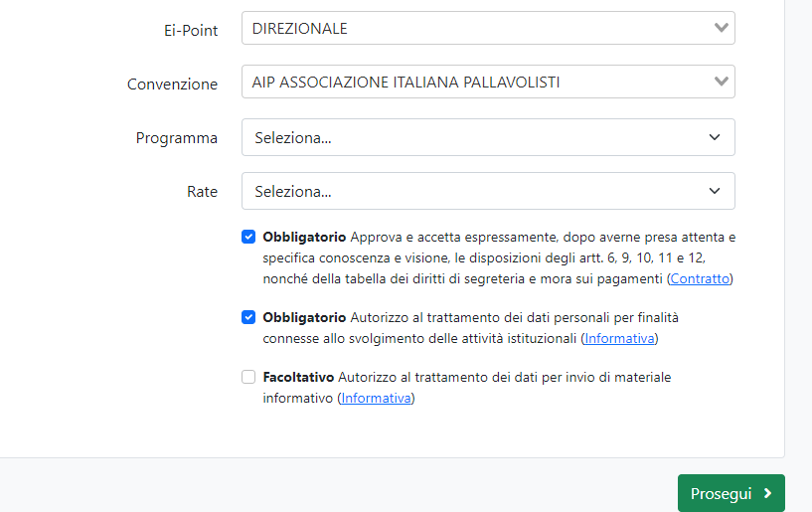
Task: Open the Rate 'Seleziona...' dropdown
Action: (x=488, y=191)
